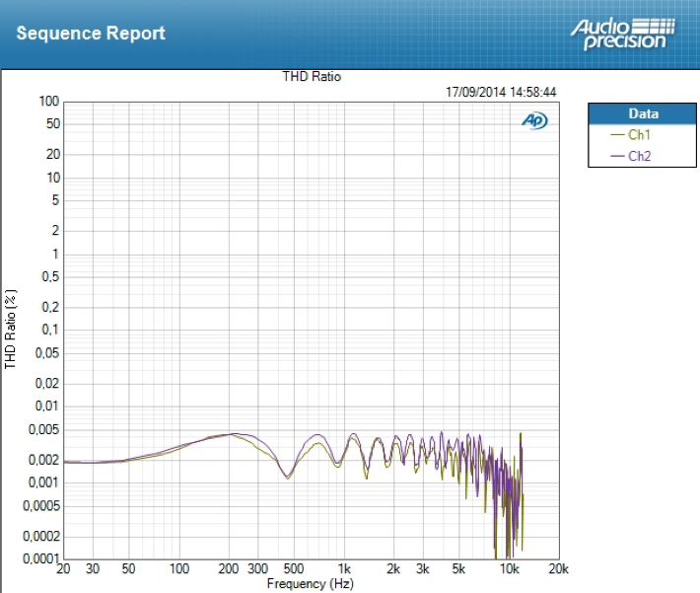Click the 200 tick on the frequency axis
Image resolution: width=700 pixels, height=593 pixels.
[229, 571]
